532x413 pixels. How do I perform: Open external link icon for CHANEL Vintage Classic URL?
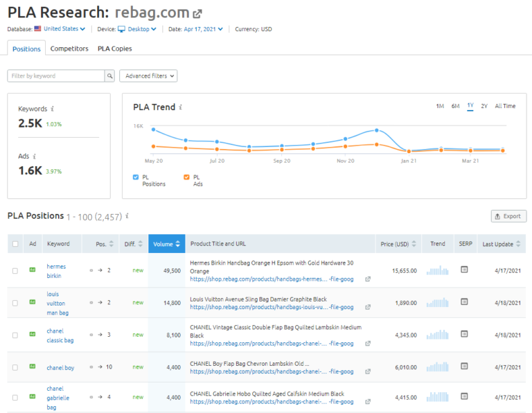tap(368, 344)
